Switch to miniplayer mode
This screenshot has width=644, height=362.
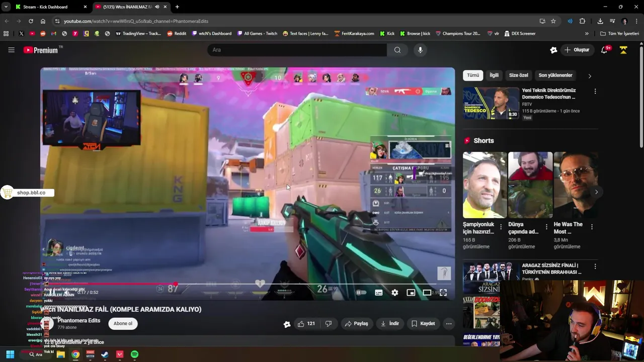[411, 293]
